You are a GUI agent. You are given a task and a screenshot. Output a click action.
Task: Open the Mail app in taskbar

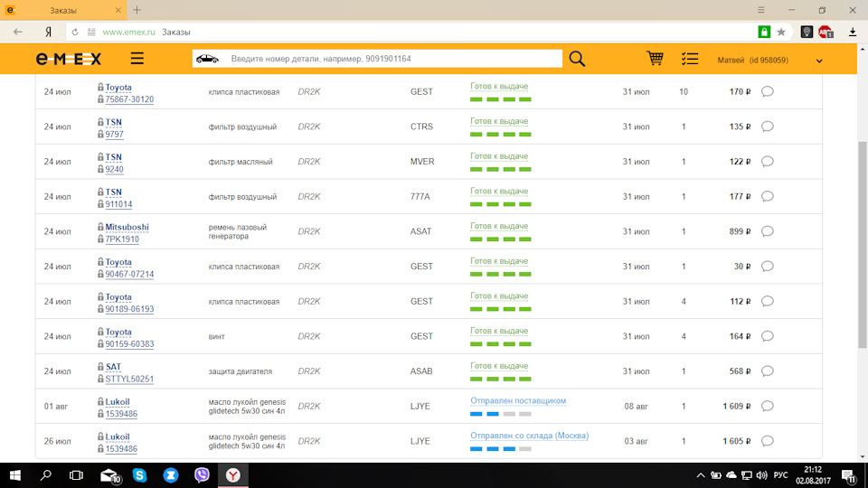109,475
